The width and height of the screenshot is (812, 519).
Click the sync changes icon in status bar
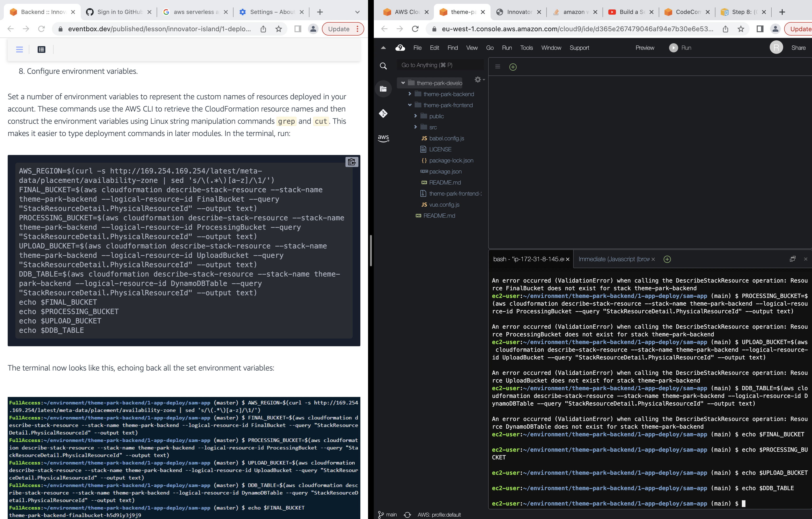point(407,515)
